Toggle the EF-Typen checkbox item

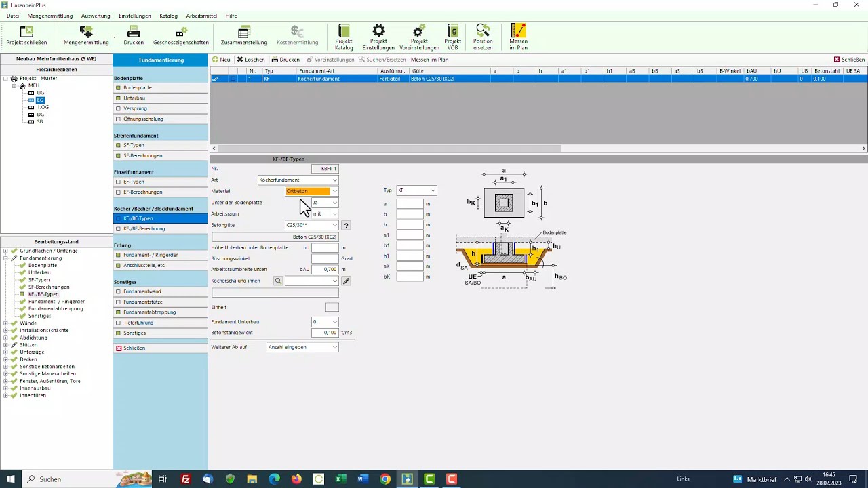point(118,182)
